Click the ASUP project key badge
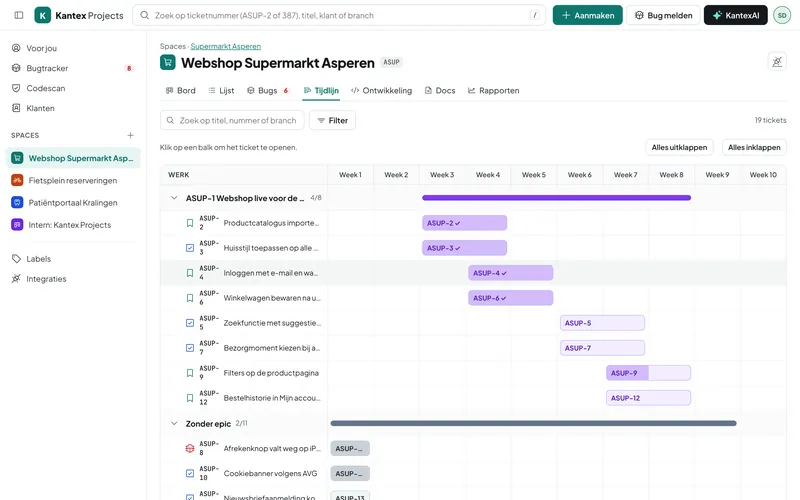The image size is (800, 500). pyautogui.click(x=391, y=62)
